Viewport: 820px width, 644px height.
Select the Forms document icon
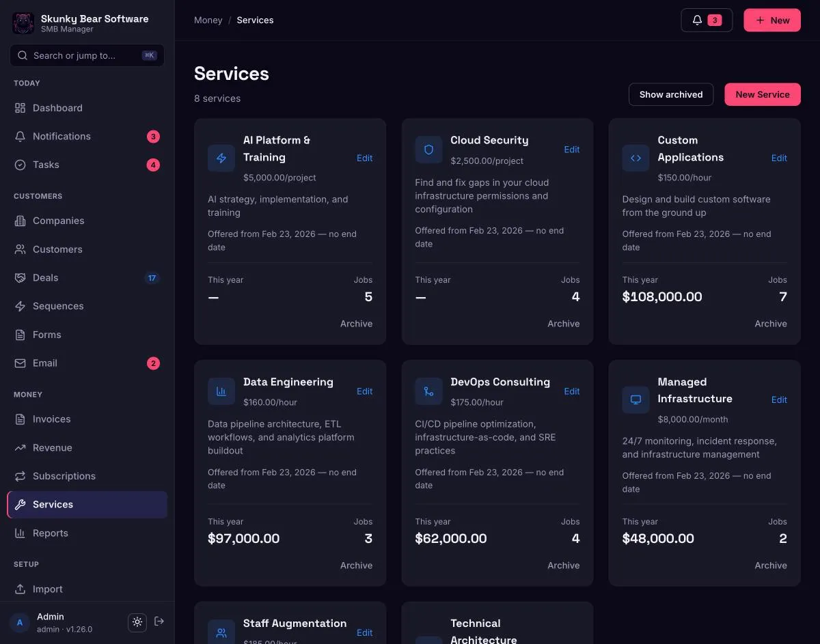click(20, 335)
